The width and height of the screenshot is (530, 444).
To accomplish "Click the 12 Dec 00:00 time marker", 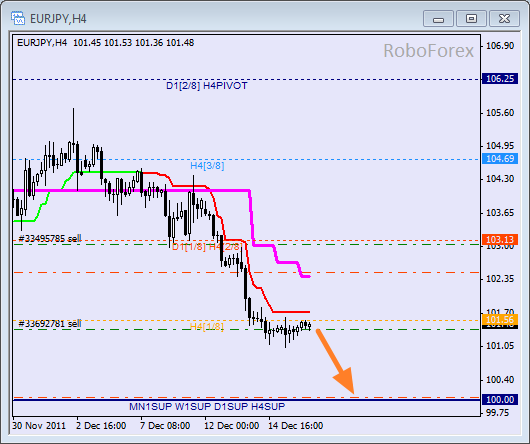I will (x=231, y=425).
